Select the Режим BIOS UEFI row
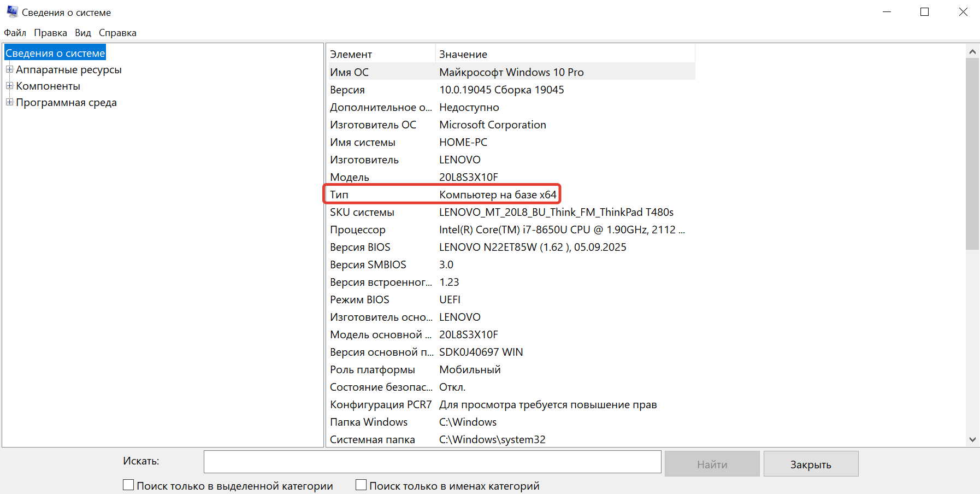 tap(511, 299)
